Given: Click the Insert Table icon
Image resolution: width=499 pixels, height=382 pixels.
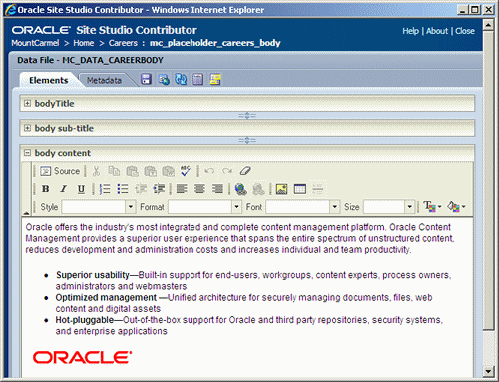Looking at the screenshot, I should click(300, 189).
